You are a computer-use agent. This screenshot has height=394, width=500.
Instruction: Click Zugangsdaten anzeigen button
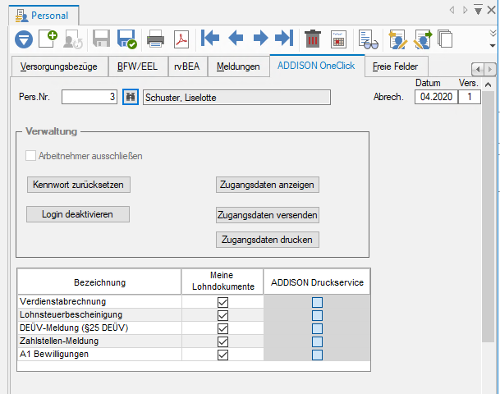(268, 185)
